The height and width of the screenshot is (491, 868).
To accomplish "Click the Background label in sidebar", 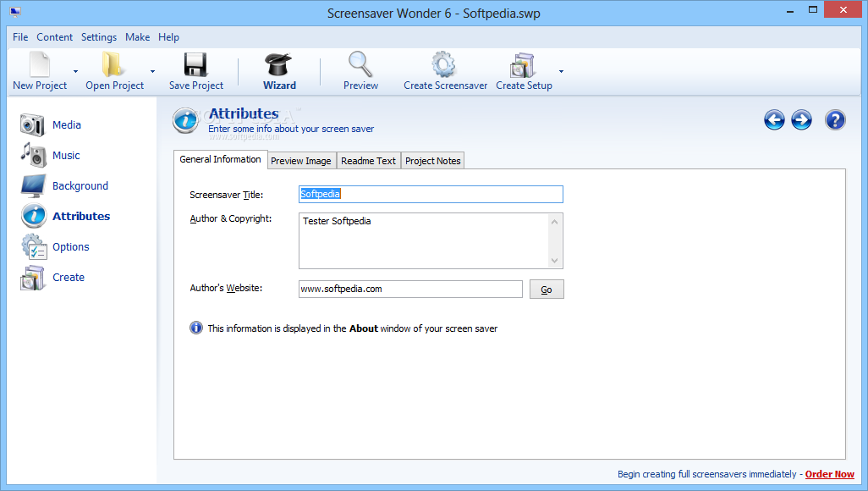I will pyautogui.click(x=80, y=185).
